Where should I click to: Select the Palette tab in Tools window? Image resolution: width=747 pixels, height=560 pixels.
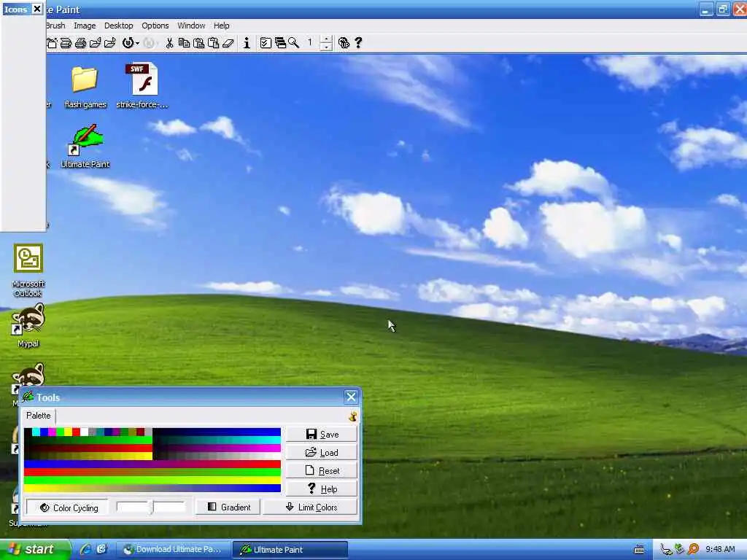[39, 416]
